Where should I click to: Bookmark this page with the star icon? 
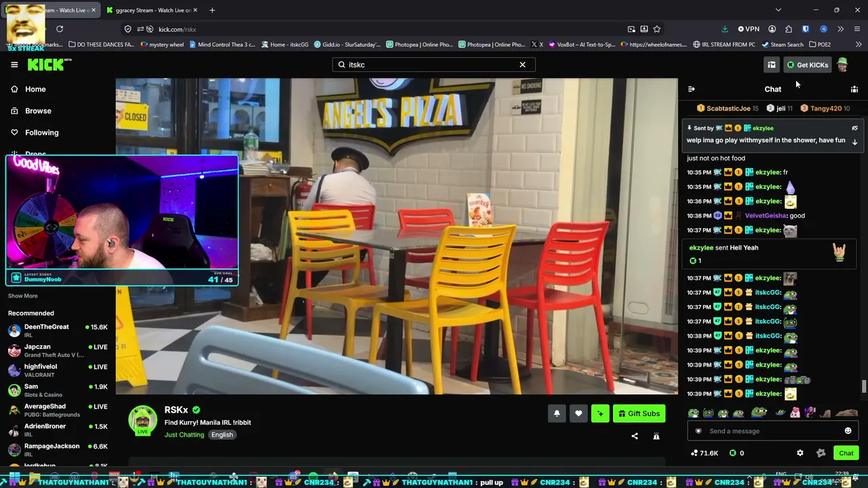(656, 29)
